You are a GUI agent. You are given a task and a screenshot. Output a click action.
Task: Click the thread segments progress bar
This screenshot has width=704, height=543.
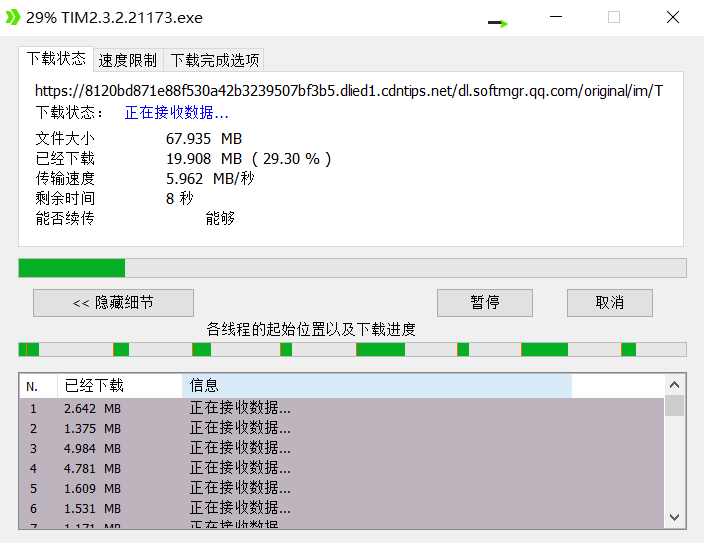point(352,349)
